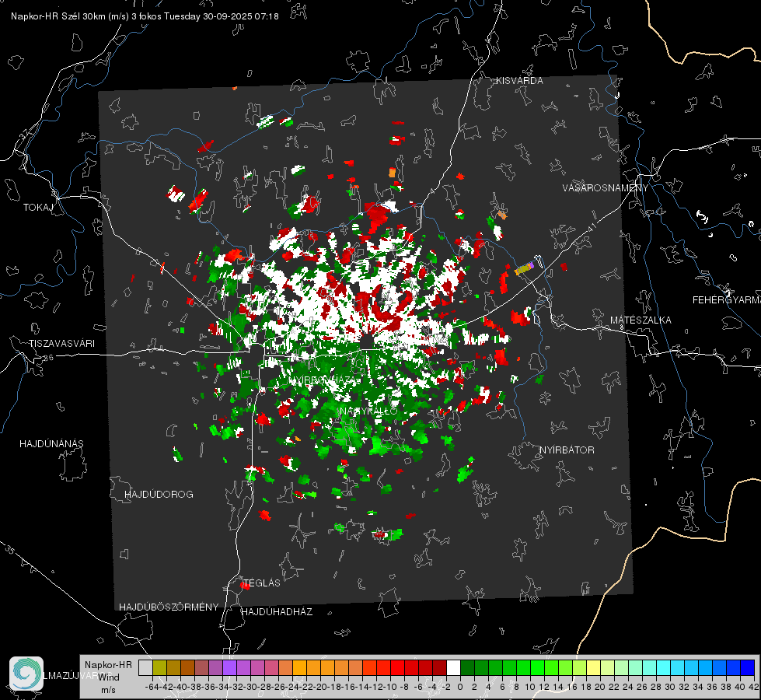Click the purple -34 m/s legend swatch

(229, 667)
